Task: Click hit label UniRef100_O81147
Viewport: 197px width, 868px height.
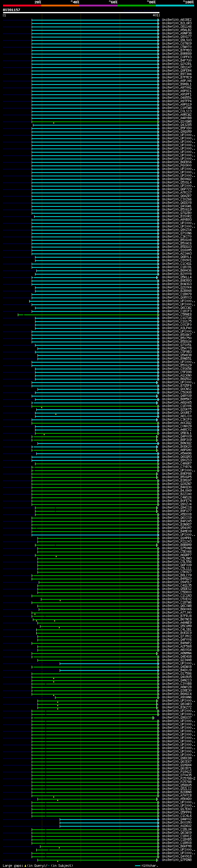Action: coord(176,67)
